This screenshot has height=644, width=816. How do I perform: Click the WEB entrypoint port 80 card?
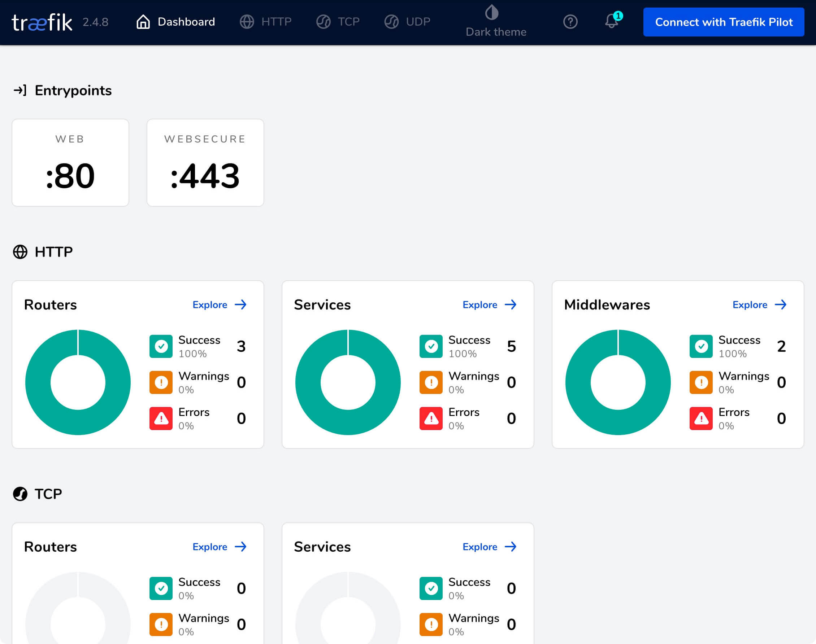coord(70,162)
